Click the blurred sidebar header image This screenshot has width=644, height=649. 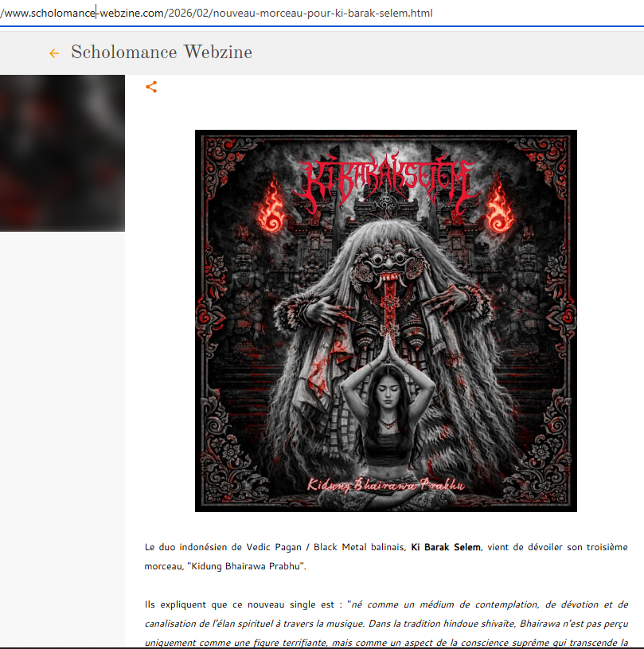62,153
